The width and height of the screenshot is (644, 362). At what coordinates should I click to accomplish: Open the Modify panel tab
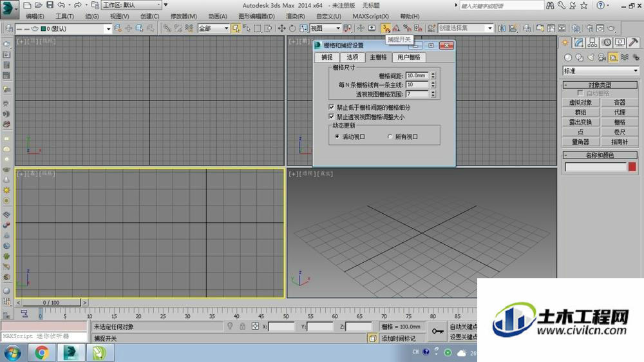(579, 43)
